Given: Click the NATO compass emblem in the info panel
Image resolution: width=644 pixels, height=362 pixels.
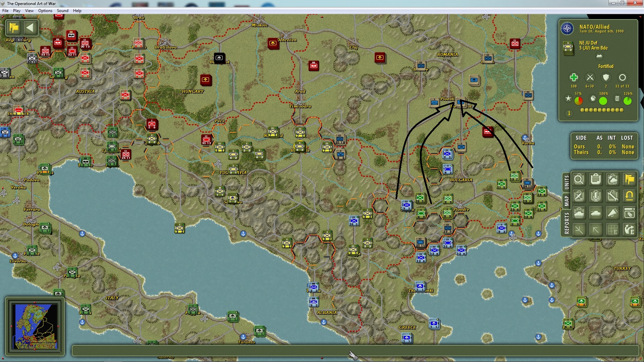Looking at the screenshot, I should click(567, 29).
